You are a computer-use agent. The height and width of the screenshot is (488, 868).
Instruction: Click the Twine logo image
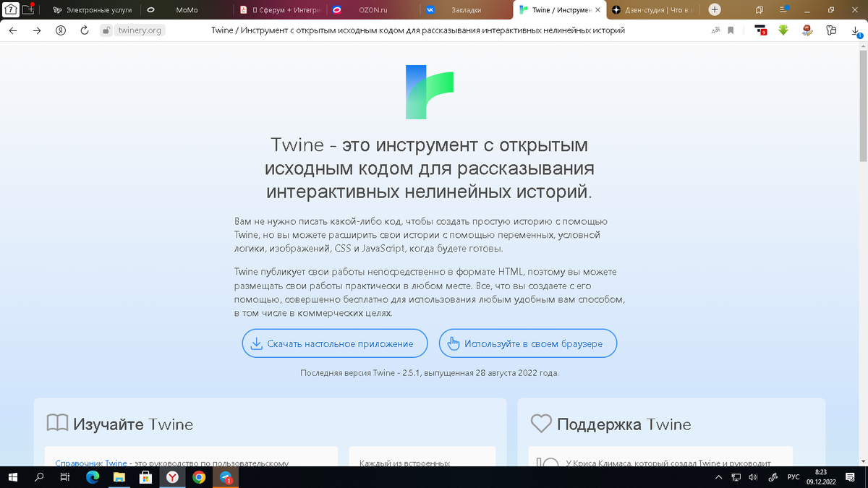point(430,92)
